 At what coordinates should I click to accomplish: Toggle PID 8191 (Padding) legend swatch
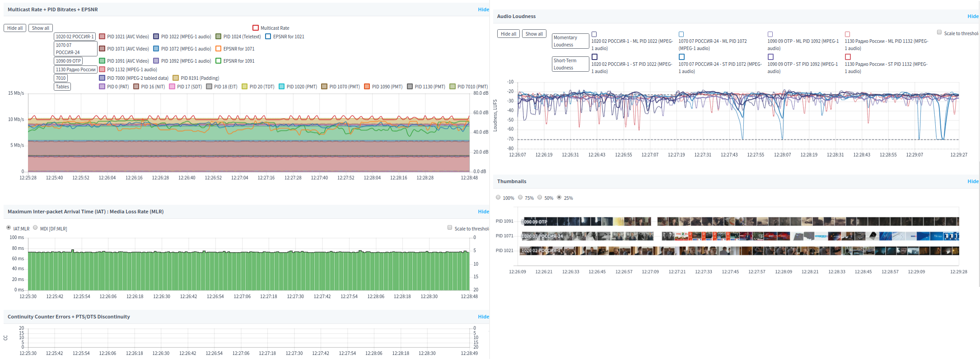176,78
